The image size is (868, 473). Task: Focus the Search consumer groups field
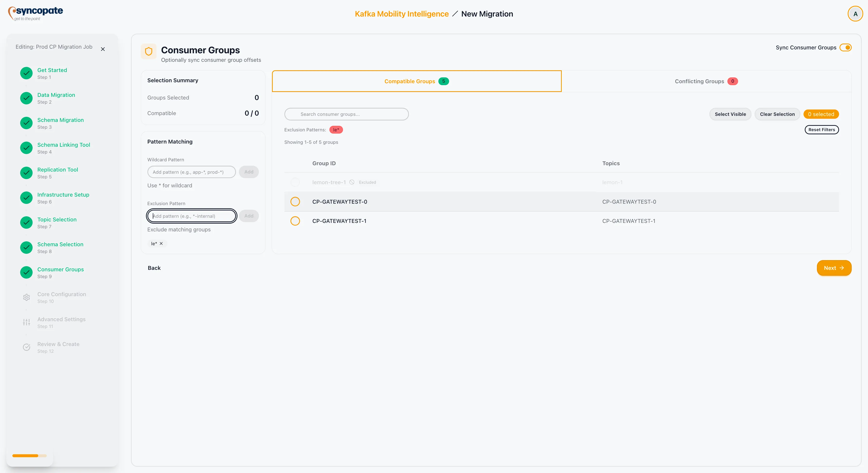346,114
